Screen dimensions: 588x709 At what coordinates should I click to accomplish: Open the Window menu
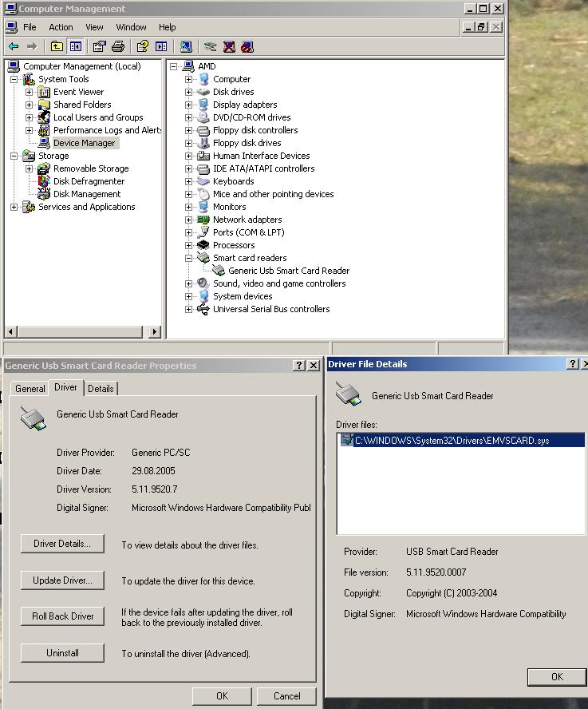[x=131, y=27]
